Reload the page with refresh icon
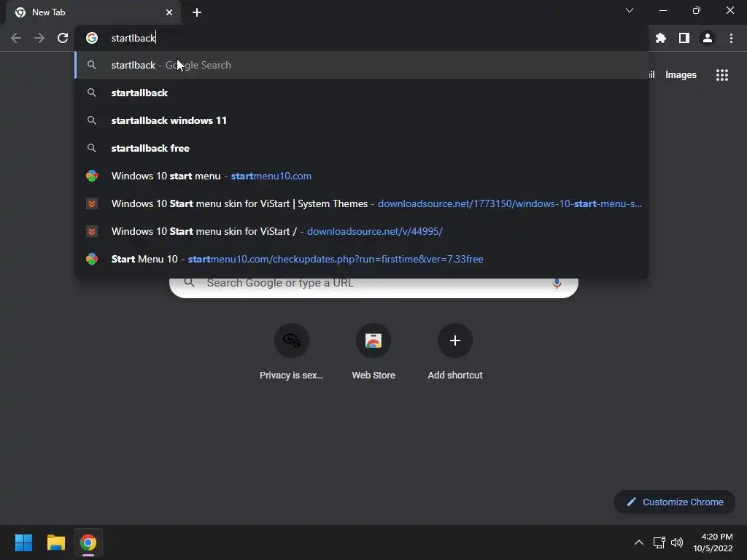Viewport: 747px width, 560px height. click(63, 38)
